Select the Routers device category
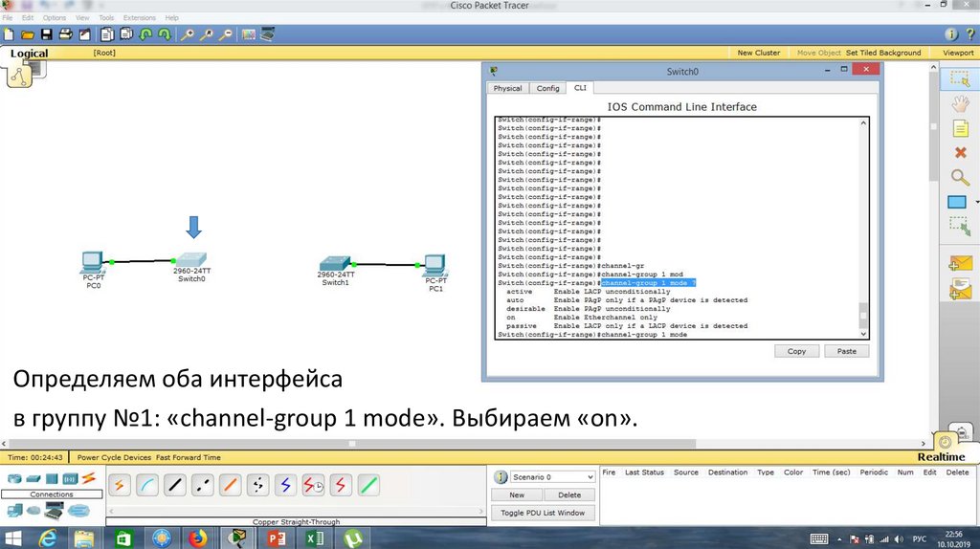Viewport: 980px width, 549px height. [13, 479]
